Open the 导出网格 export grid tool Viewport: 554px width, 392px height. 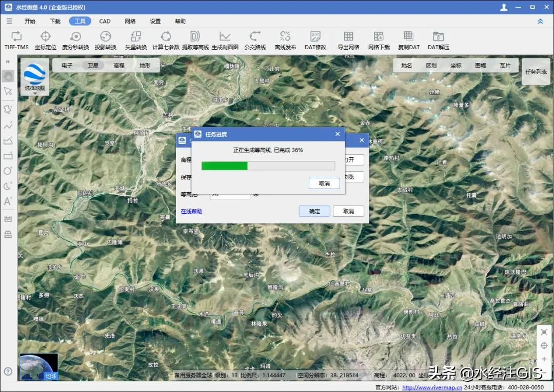click(348, 40)
